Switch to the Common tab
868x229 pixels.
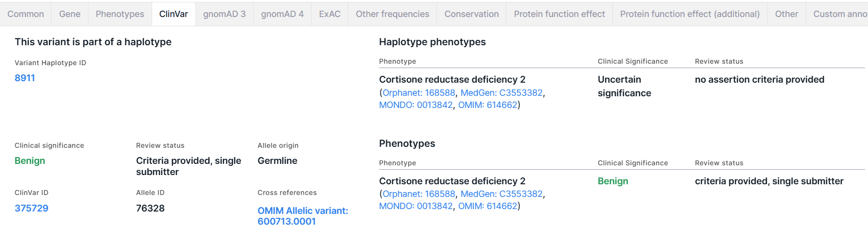click(26, 14)
